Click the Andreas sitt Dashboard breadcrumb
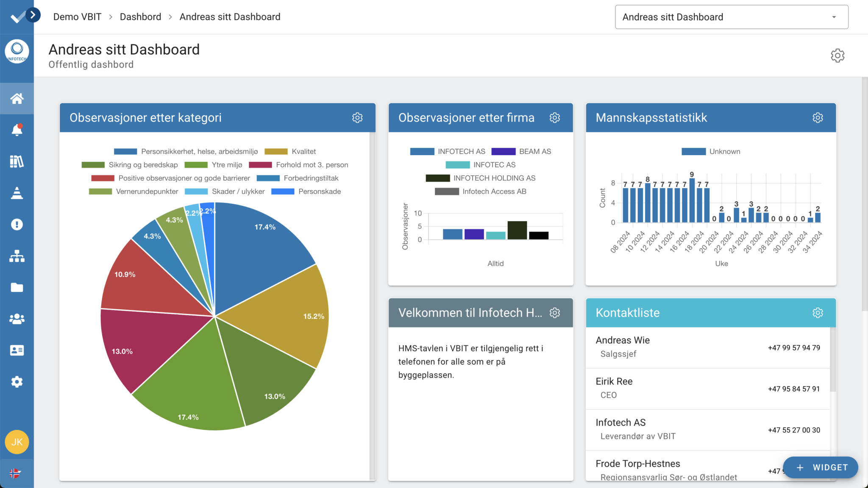This screenshot has height=488, width=868. click(x=230, y=17)
